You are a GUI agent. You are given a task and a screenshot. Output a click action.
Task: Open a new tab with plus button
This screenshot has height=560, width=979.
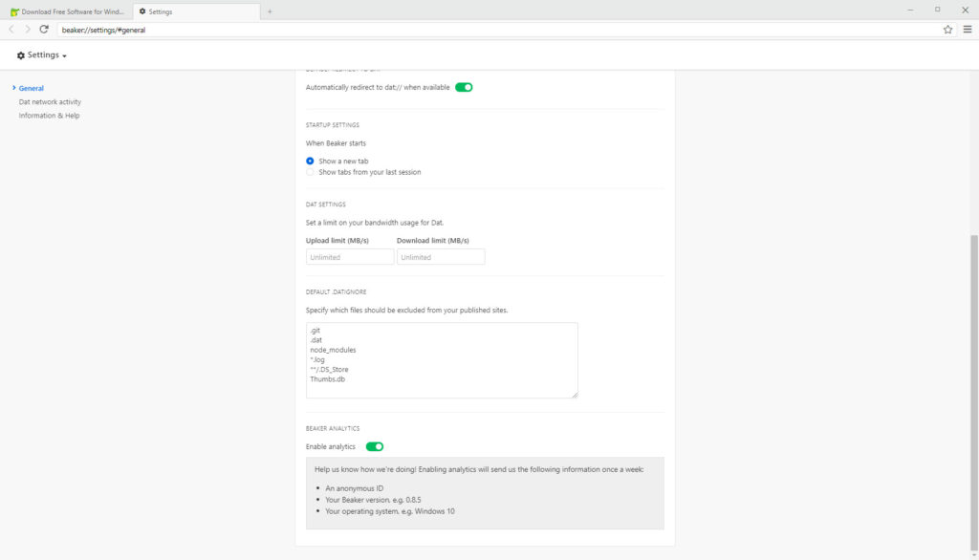(270, 11)
